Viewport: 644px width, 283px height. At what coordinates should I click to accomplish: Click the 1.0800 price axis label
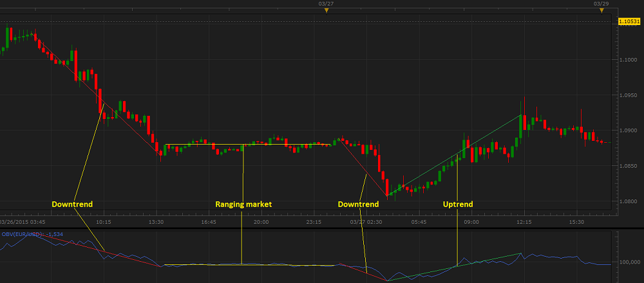click(x=629, y=201)
